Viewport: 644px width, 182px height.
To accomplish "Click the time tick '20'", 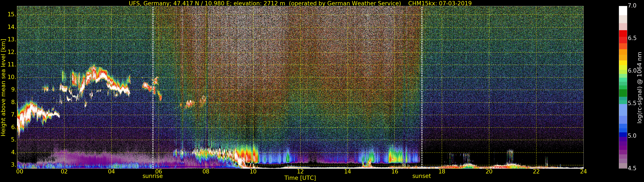I will pos(489,171).
